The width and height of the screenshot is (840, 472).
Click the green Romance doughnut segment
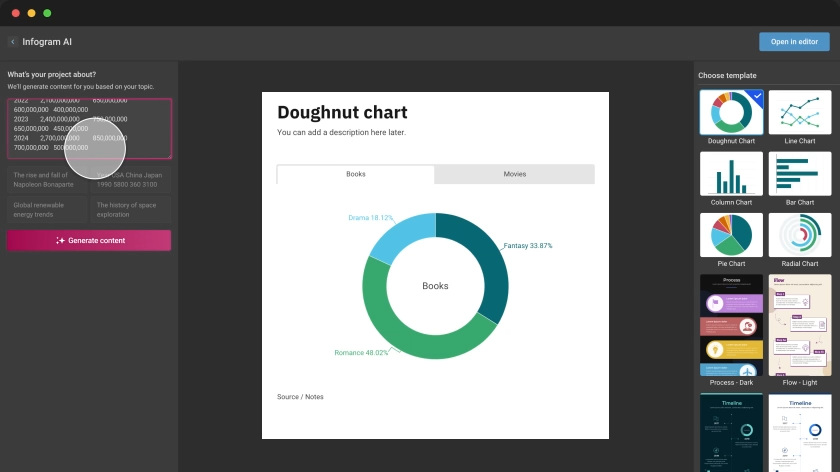[x=396, y=331]
